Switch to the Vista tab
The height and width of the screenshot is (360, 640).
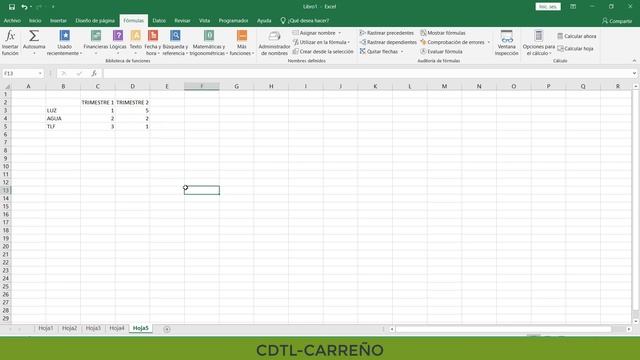tap(204, 20)
